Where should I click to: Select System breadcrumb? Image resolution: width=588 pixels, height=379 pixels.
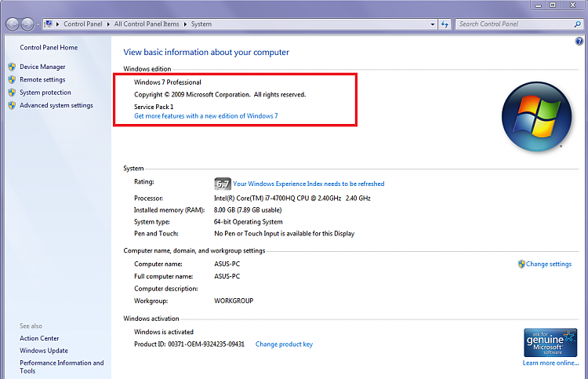(201, 24)
